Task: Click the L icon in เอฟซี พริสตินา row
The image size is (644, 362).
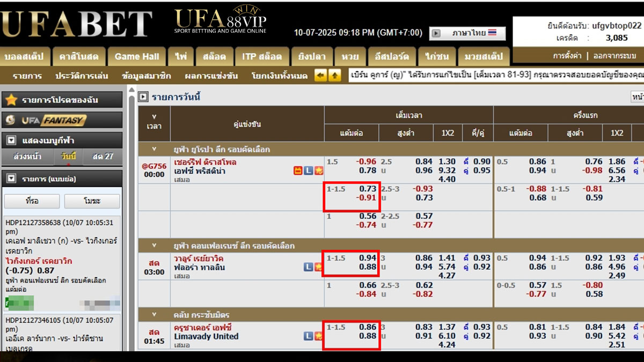Action: pyautogui.click(x=308, y=171)
